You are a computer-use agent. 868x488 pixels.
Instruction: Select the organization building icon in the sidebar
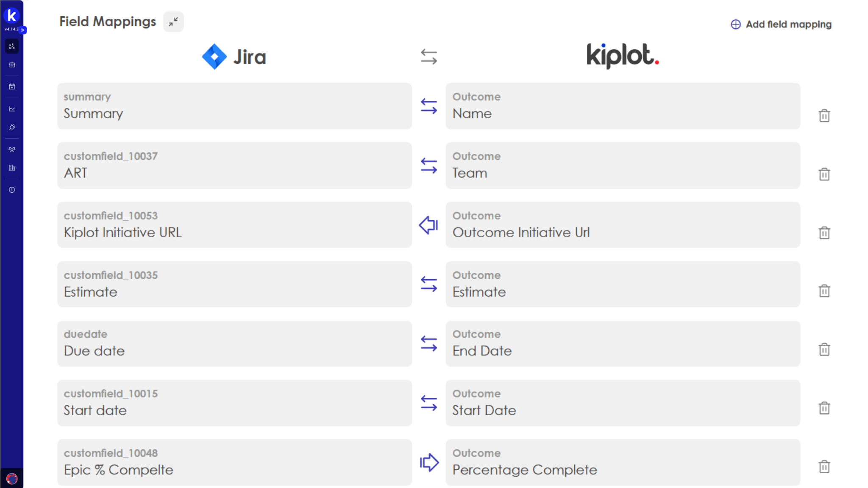(12, 168)
